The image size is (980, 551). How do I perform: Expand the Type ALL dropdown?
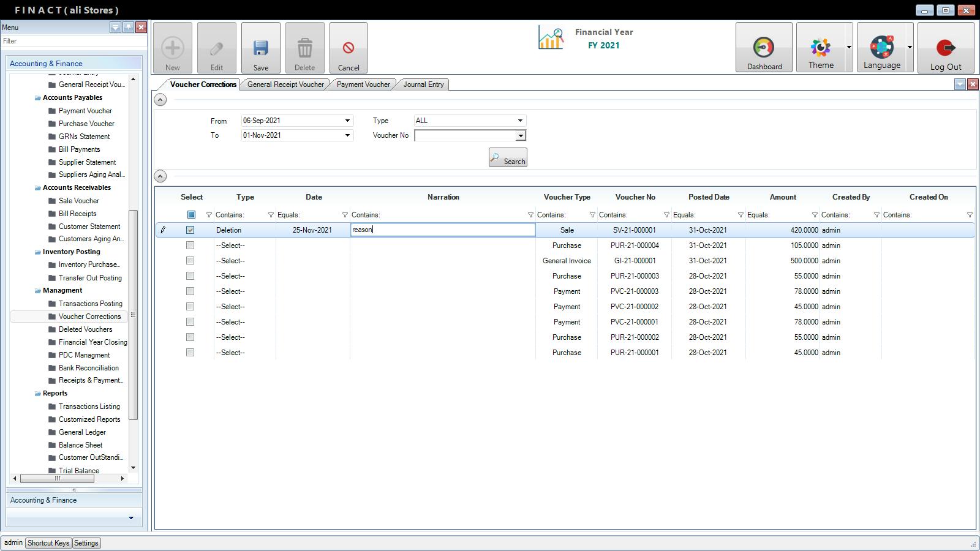(520, 121)
